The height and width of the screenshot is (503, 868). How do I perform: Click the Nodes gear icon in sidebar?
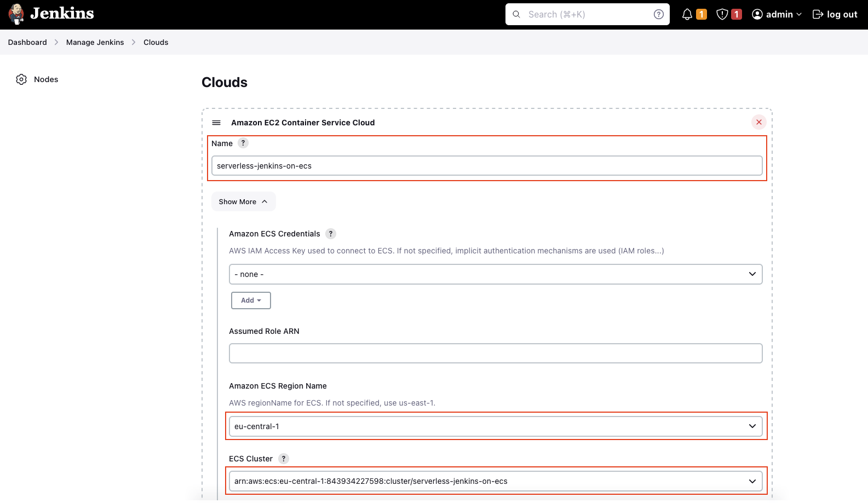(x=21, y=79)
